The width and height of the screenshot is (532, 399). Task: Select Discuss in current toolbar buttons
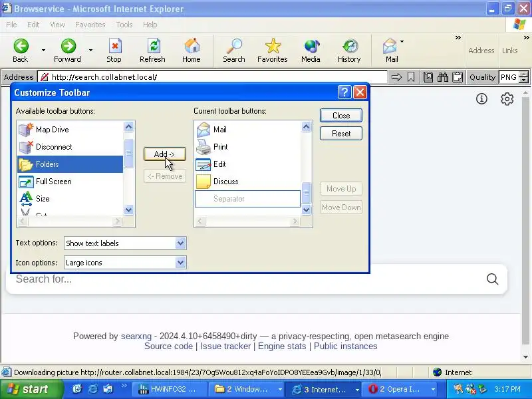coord(247,182)
